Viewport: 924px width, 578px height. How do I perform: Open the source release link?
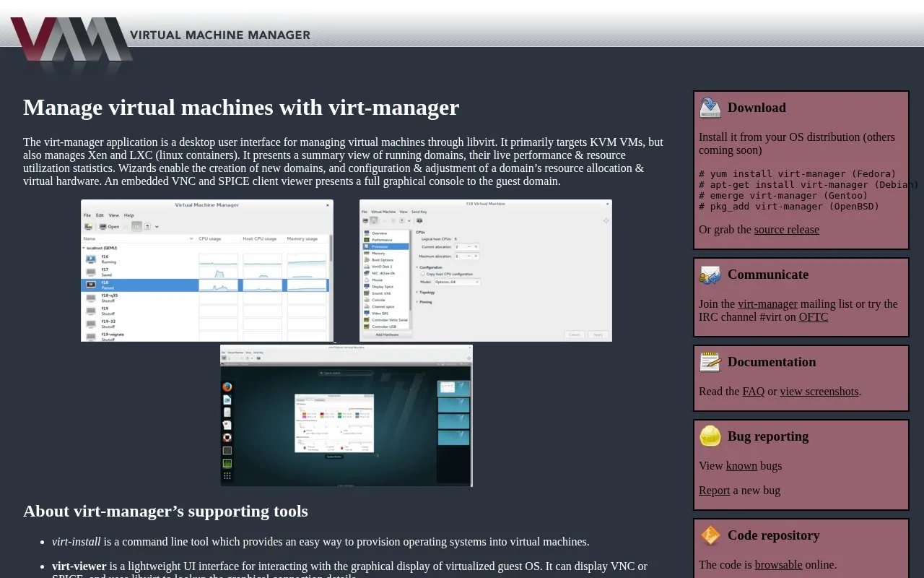tap(786, 230)
